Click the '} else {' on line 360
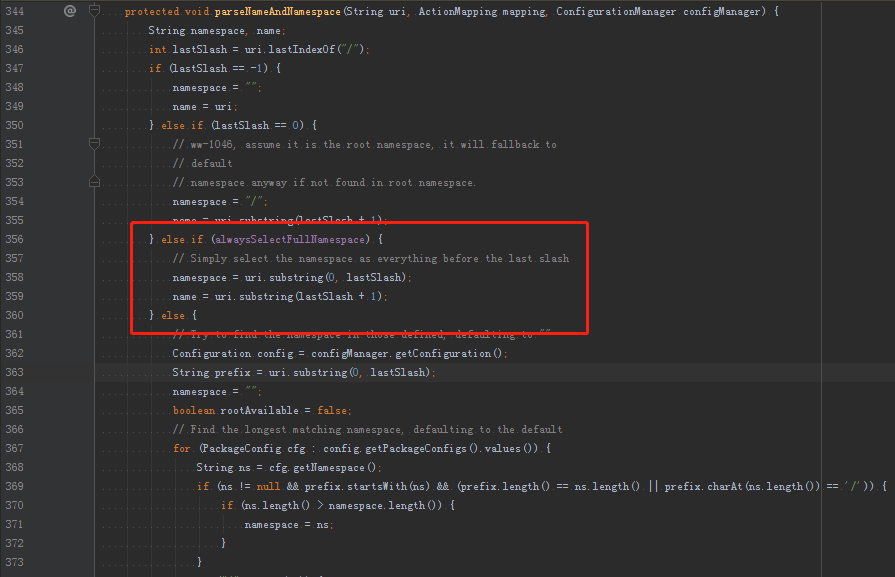Image resolution: width=895 pixels, height=577 pixels. 173,316
